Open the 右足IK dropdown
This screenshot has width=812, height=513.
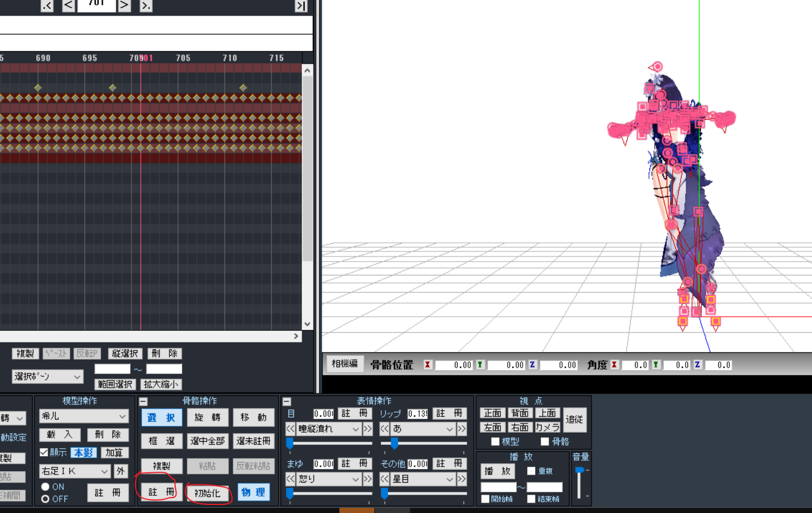[x=75, y=471]
